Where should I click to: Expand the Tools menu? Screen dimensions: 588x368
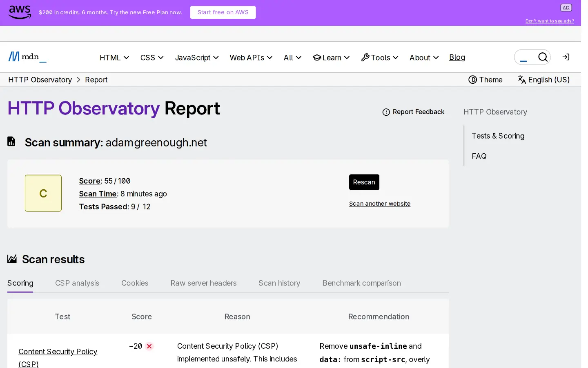point(380,58)
